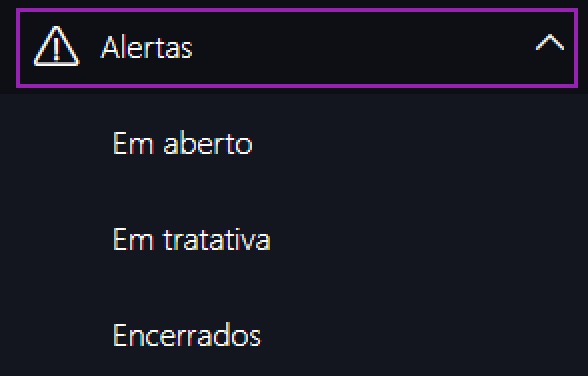Go to Encerrados alerts
This screenshot has width=588, height=376.
tap(187, 335)
